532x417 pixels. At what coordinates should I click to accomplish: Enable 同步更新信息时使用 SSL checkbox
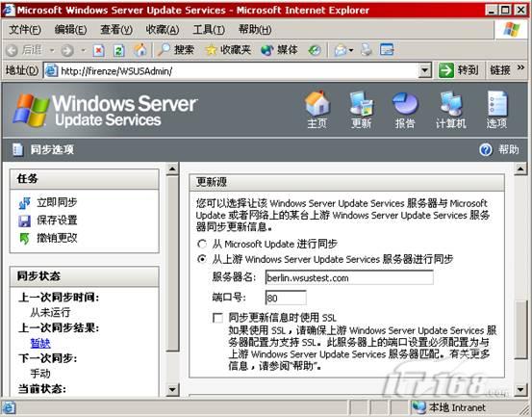pos(217,318)
